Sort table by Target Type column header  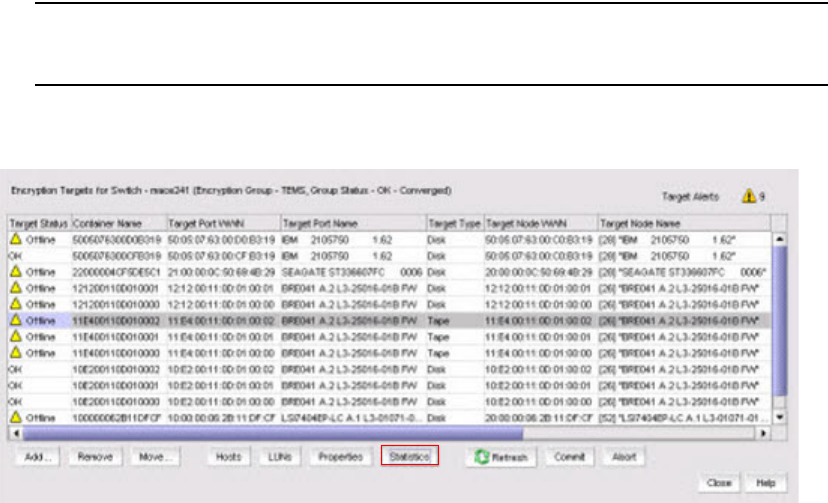pyautogui.click(x=454, y=224)
